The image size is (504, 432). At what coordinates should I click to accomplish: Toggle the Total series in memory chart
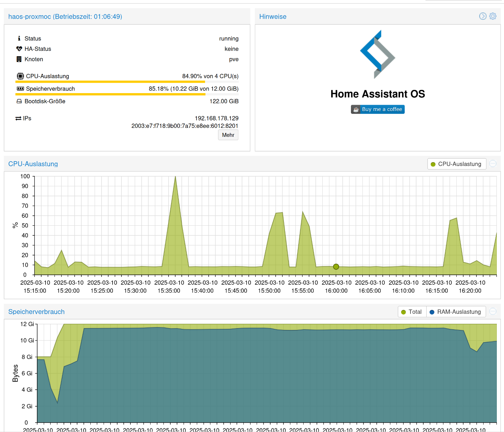(x=412, y=312)
